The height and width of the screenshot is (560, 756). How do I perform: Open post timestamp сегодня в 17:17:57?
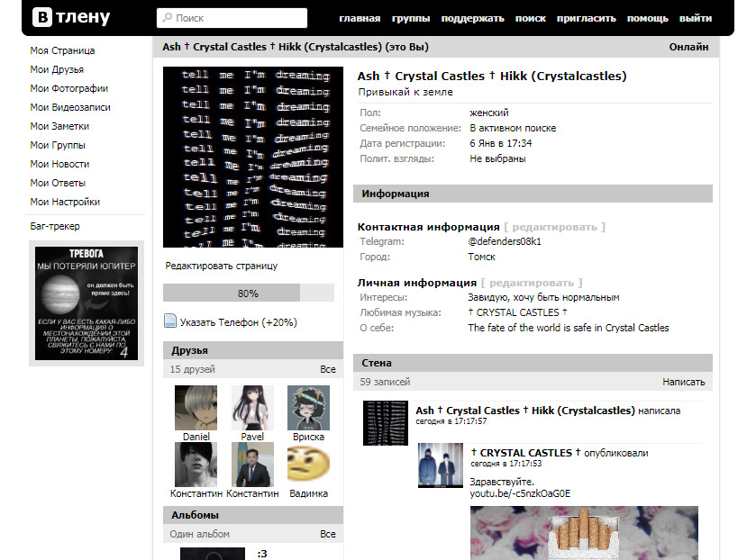[451, 421]
